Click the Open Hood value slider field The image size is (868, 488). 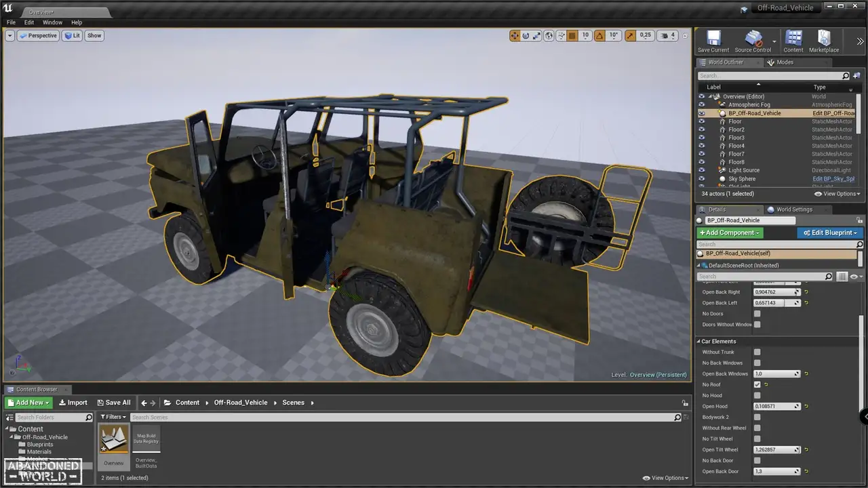coord(774,406)
